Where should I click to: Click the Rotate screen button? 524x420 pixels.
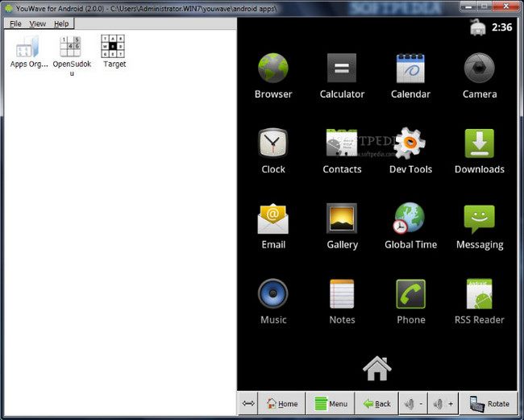click(489, 404)
